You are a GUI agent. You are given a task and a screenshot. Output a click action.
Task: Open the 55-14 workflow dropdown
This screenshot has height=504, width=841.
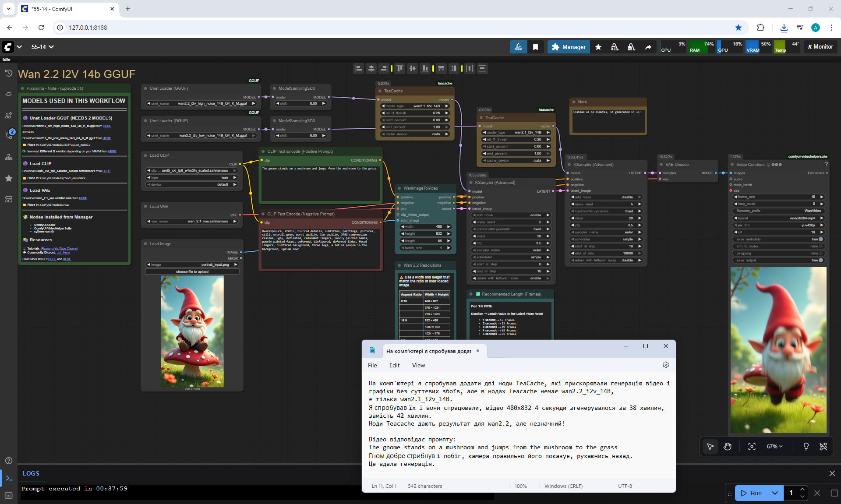(42, 47)
